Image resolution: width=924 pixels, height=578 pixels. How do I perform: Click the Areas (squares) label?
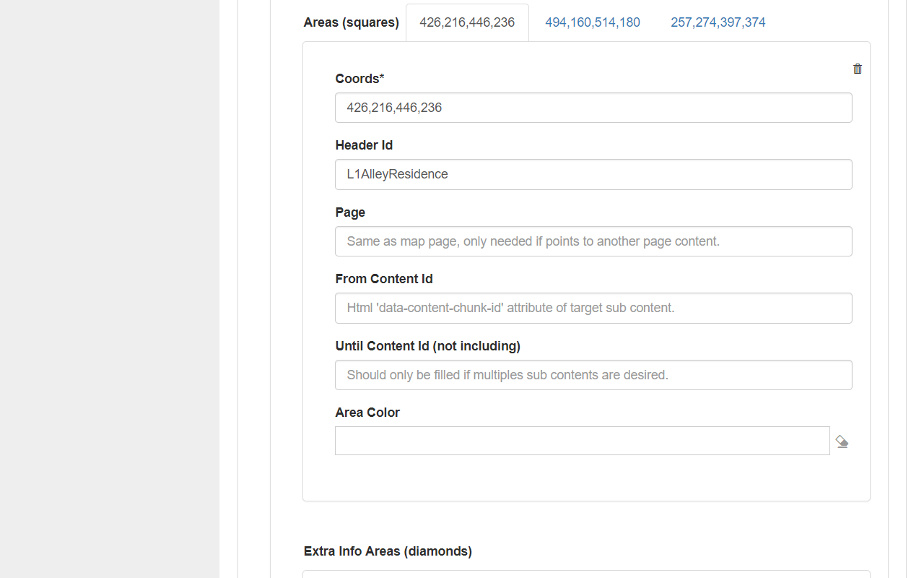pos(352,22)
